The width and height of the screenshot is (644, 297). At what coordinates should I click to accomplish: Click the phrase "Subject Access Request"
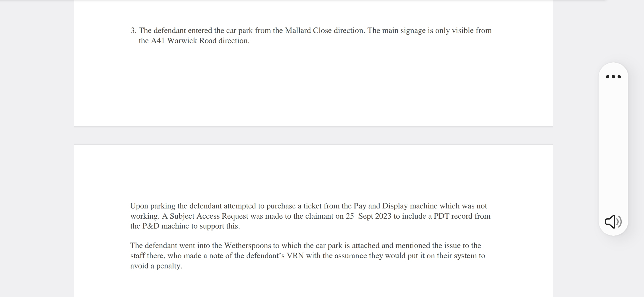[209, 216]
